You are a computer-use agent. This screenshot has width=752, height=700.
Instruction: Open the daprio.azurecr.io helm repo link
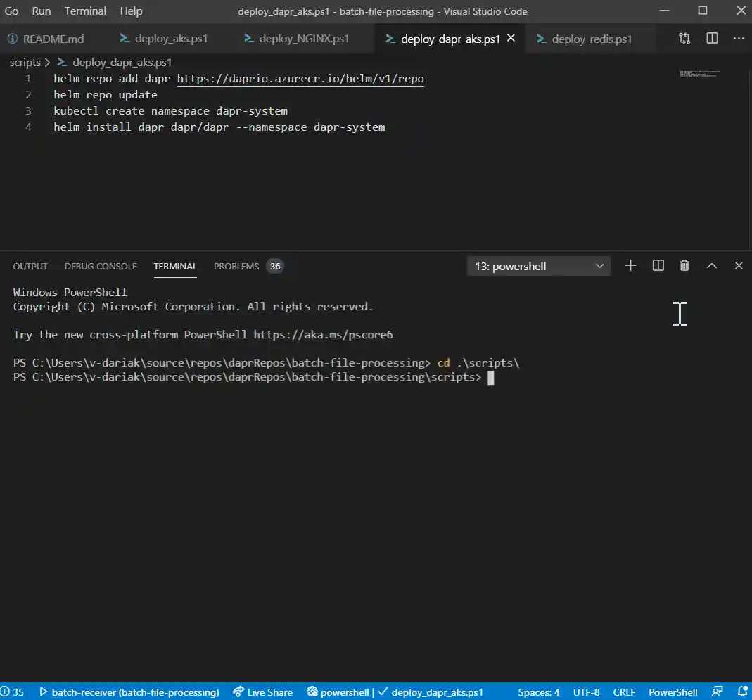[300, 79]
